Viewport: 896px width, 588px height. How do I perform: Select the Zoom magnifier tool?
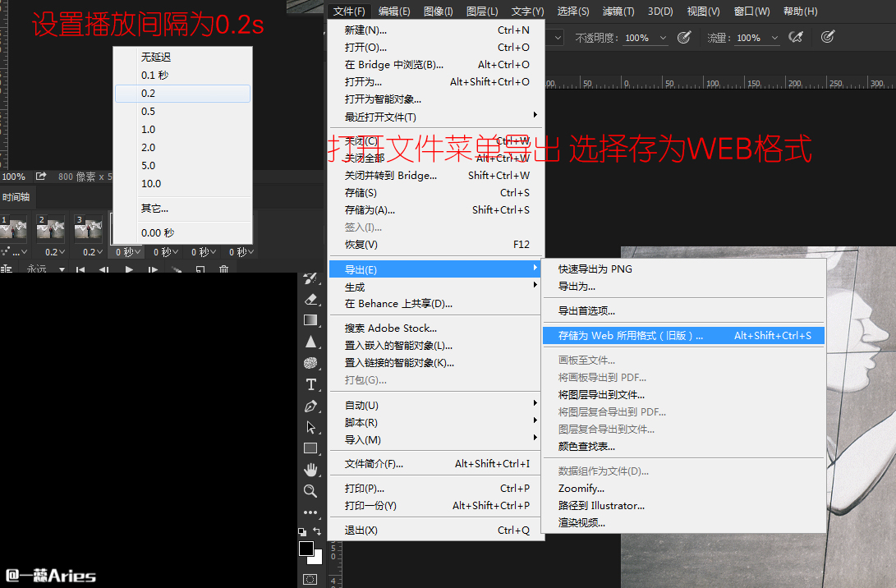point(310,491)
